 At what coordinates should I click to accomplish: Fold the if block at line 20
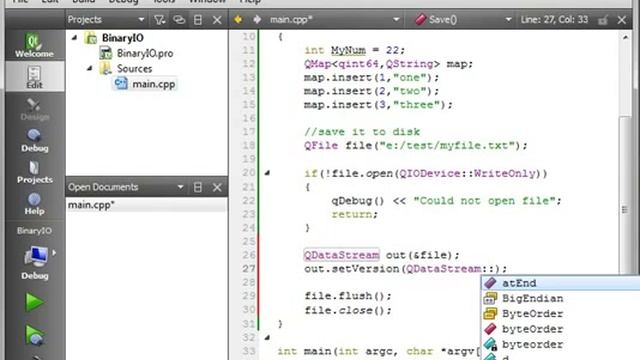(267, 173)
